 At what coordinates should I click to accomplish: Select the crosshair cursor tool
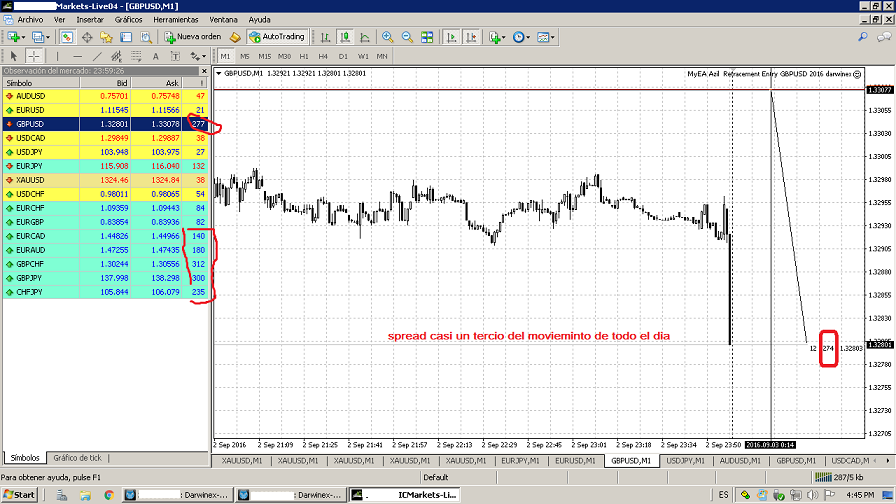coord(35,56)
